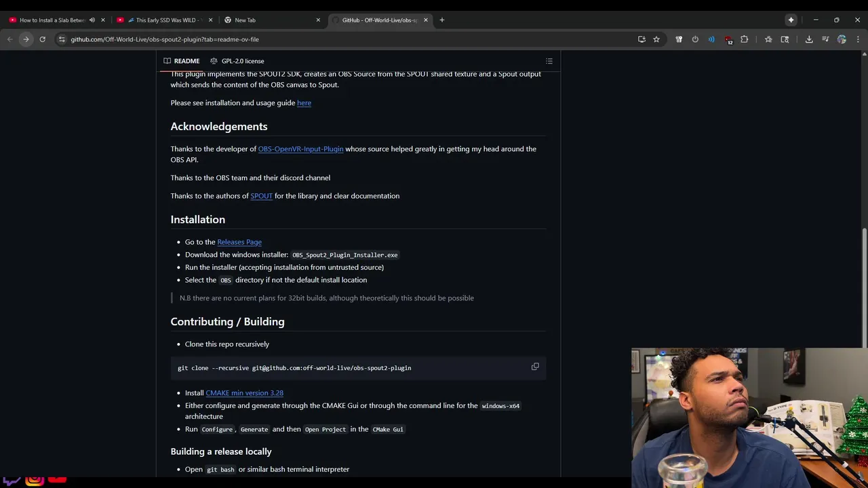This screenshot has height=488, width=868.
Task: Open the 'here' installation guide link
Action: 304,103
